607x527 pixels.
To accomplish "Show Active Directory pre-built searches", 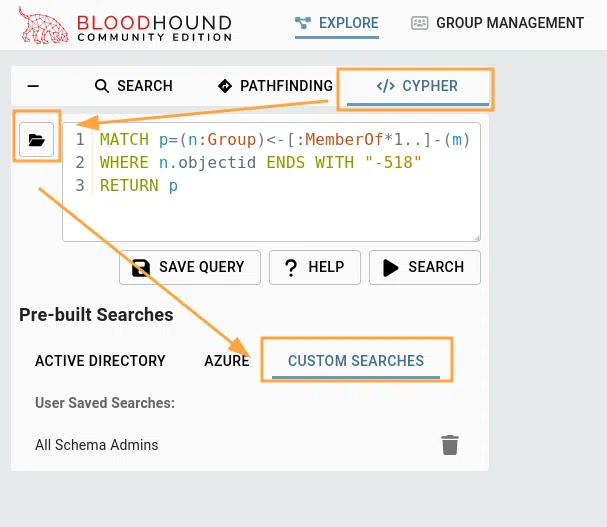I will 100,361.
